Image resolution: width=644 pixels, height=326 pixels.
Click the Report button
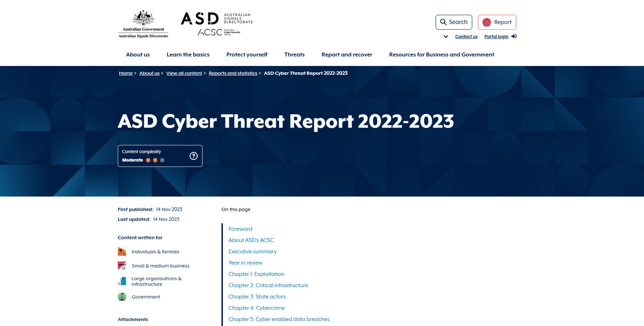point(497,22)
